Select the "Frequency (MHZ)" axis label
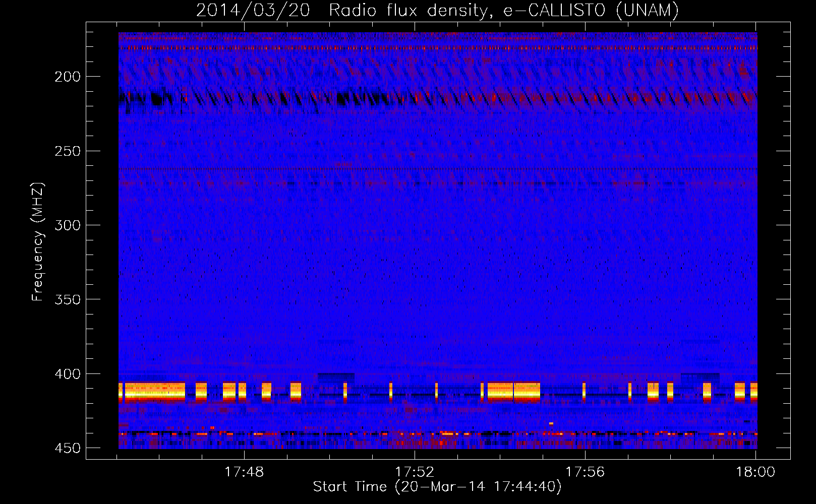This screenshot has height=504, width=816. [38, 242]
